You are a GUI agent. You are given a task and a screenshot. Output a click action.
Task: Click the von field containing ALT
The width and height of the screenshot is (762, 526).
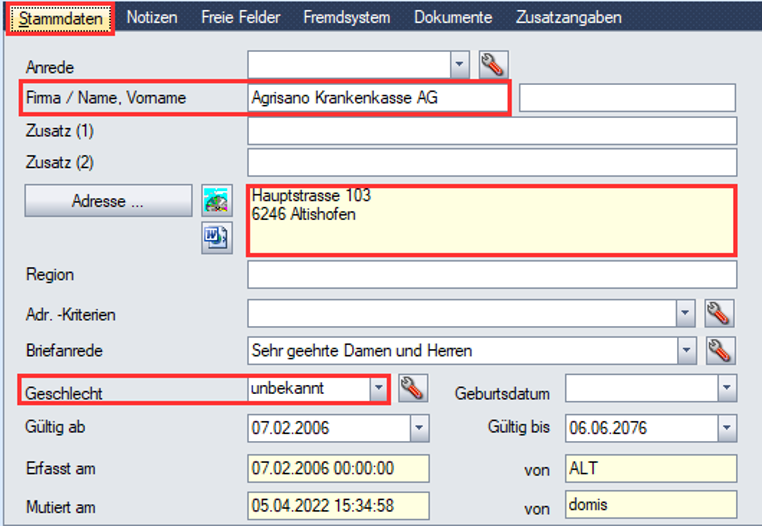coord(651,468)
